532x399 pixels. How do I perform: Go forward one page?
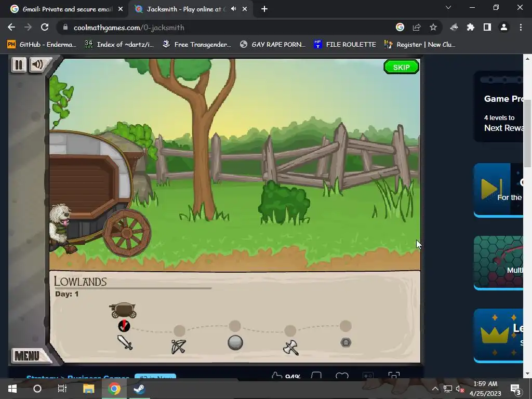[28, 27]
